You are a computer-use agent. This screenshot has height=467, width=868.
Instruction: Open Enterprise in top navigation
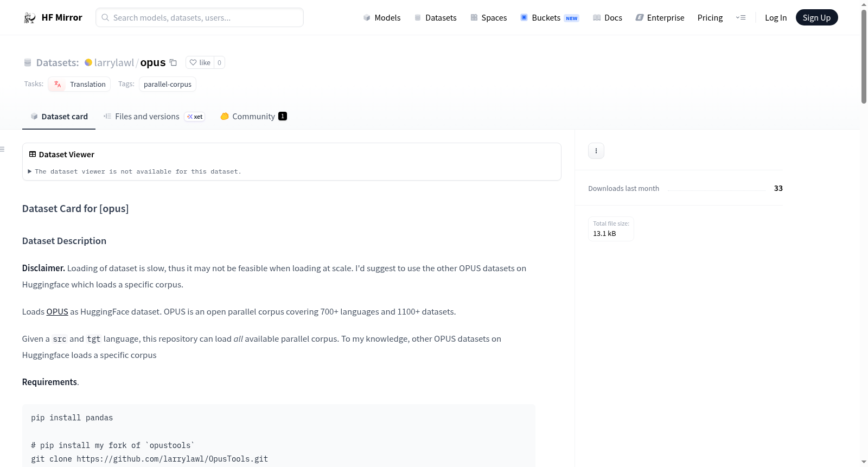click(660, 18)
